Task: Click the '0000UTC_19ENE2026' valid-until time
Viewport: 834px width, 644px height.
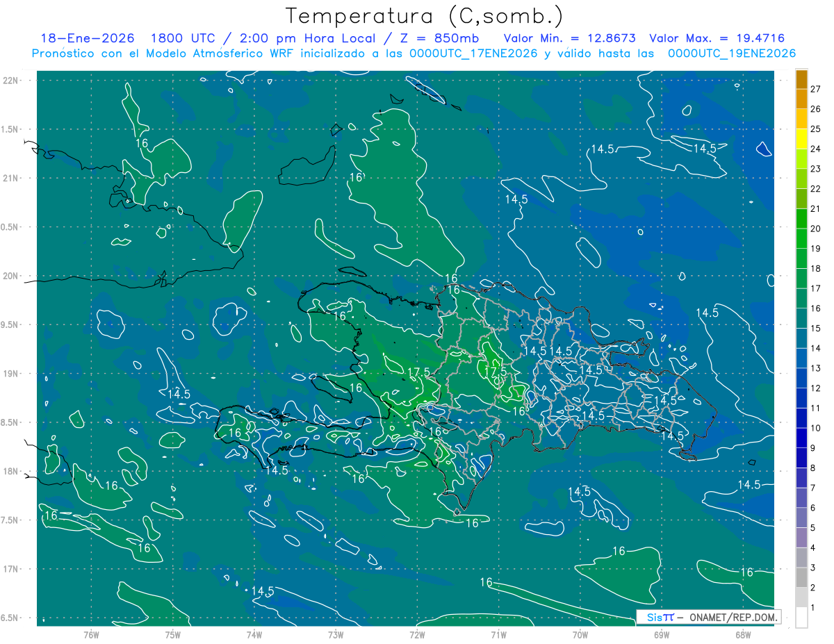Action: click(x=731, y=53)
